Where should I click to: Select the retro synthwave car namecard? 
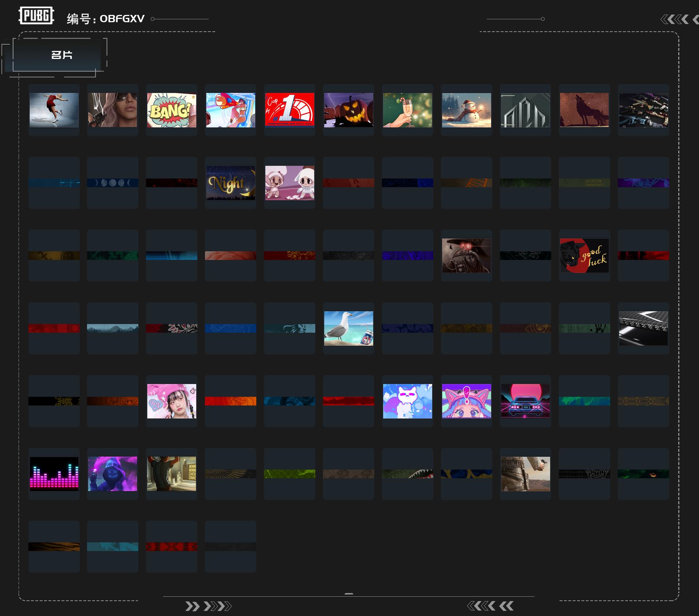coord(525,401)
